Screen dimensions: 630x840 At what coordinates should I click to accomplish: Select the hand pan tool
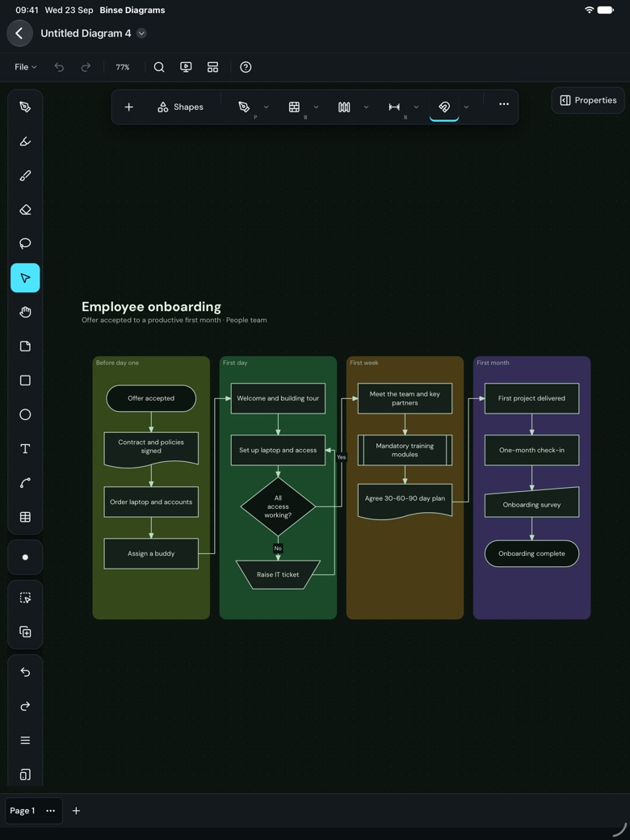[x=25, y=313]
